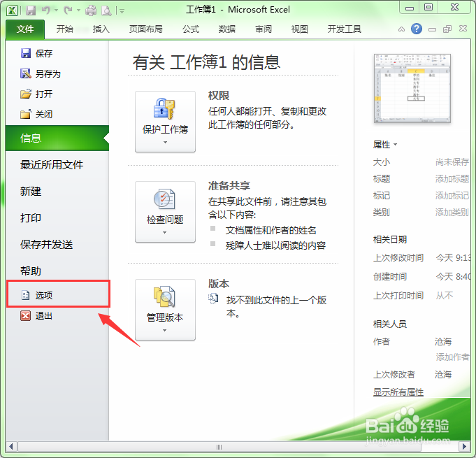476x458 pixels.
Task: Click the Excel logo icon in title bar
Action: click(x=12, y=10)
